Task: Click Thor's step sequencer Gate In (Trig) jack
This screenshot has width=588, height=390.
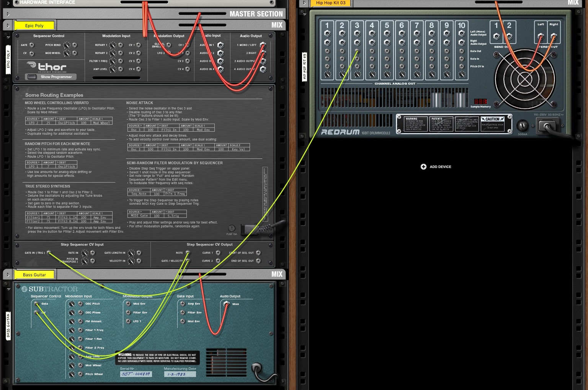Action: [49, 253]
